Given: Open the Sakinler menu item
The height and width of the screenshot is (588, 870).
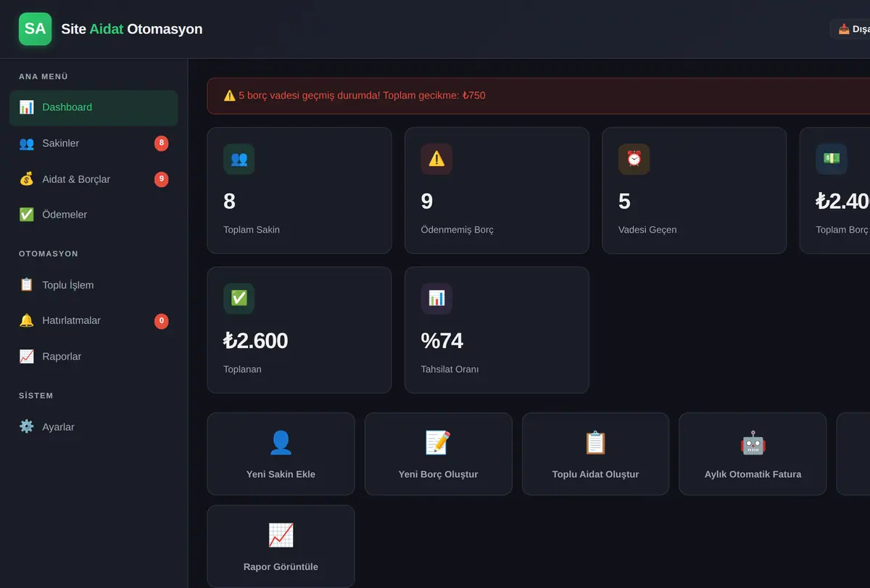Looking at the screenshot, I should click(x=94, y=144).
